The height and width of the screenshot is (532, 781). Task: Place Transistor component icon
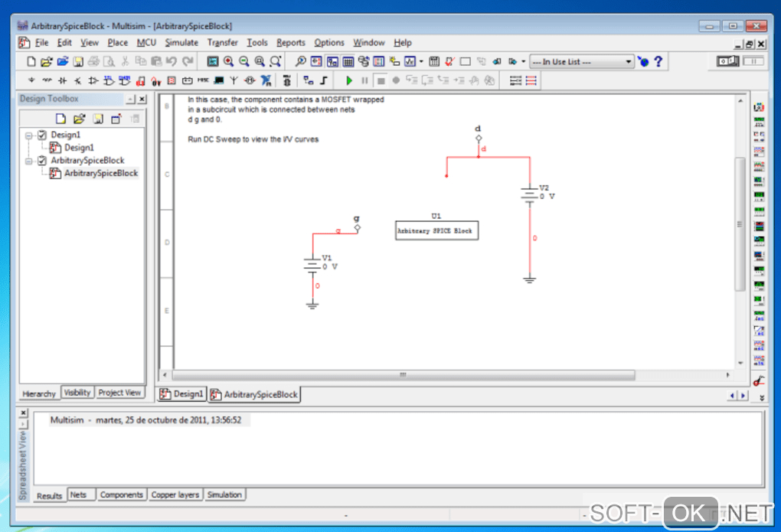pos(77,80)
